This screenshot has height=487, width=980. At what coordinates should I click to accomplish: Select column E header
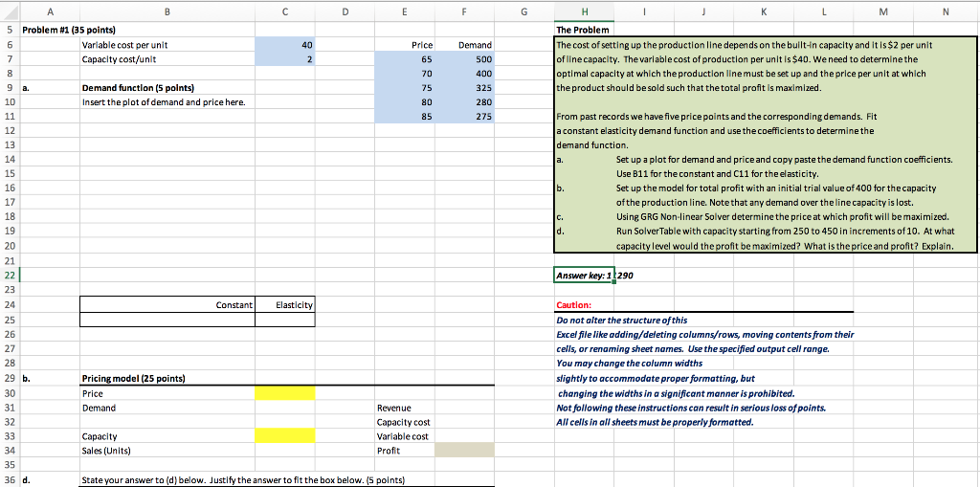[405, 10]
